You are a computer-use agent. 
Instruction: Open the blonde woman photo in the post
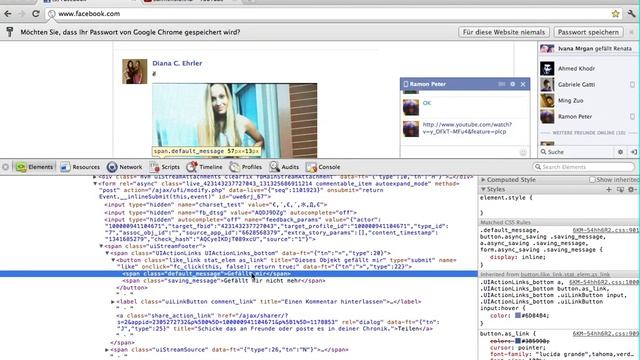point(235,120)
